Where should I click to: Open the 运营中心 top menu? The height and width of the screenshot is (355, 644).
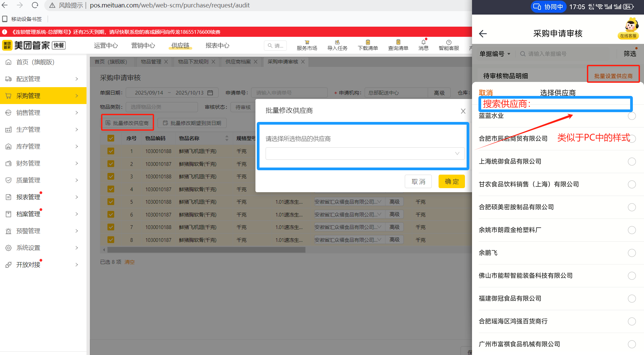click(x=106, y=46)
